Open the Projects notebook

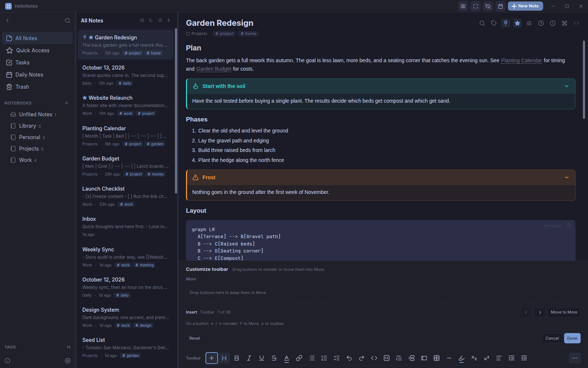point(37,149)
